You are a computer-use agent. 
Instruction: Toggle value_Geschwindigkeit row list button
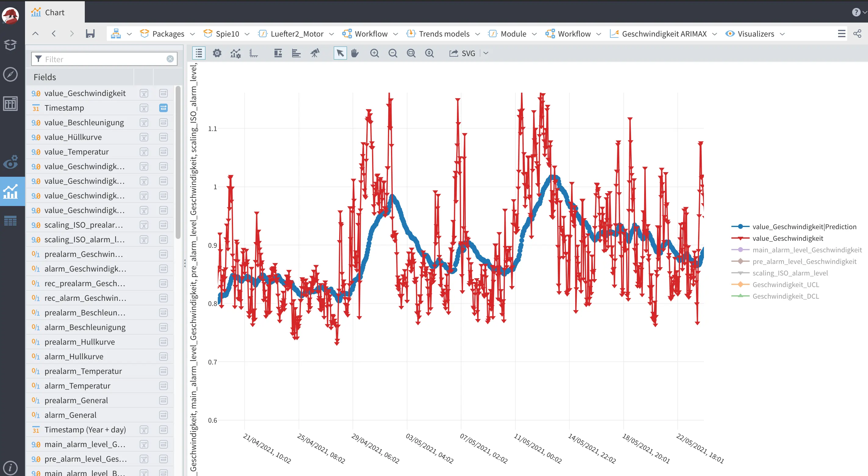(163, 93)
